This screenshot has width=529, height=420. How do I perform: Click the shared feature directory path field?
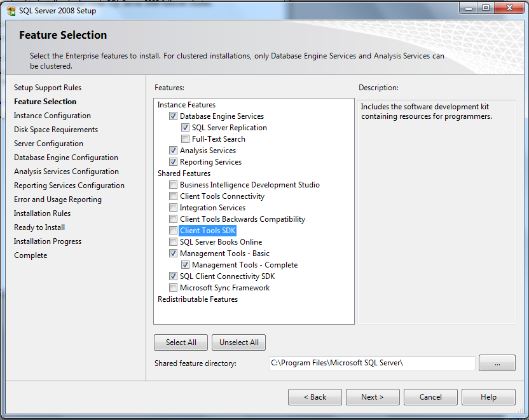point(372,363)
